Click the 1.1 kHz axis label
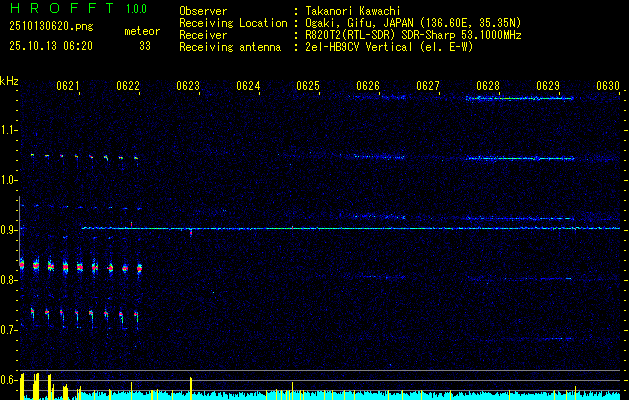Viewport: 629px width, 400px height. point(9,130)
